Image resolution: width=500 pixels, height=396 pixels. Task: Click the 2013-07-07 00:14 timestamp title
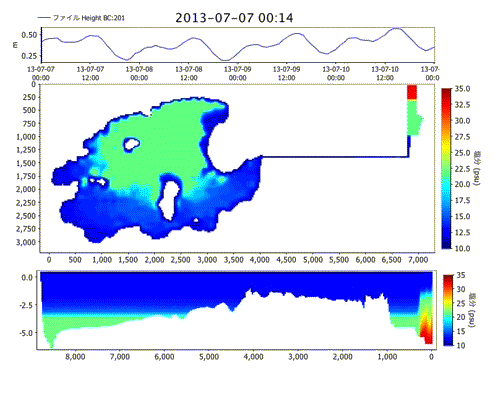click(234, 18)
